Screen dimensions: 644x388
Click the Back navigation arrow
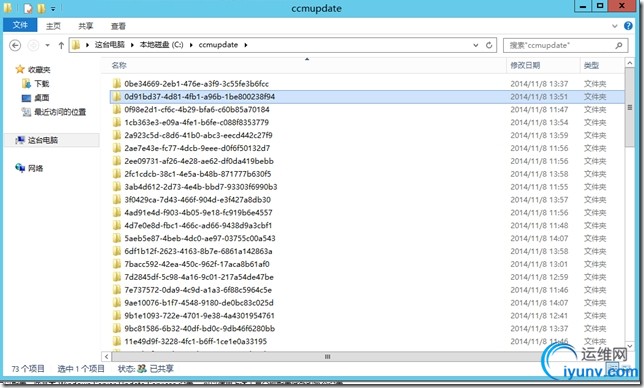coord(15,45)
